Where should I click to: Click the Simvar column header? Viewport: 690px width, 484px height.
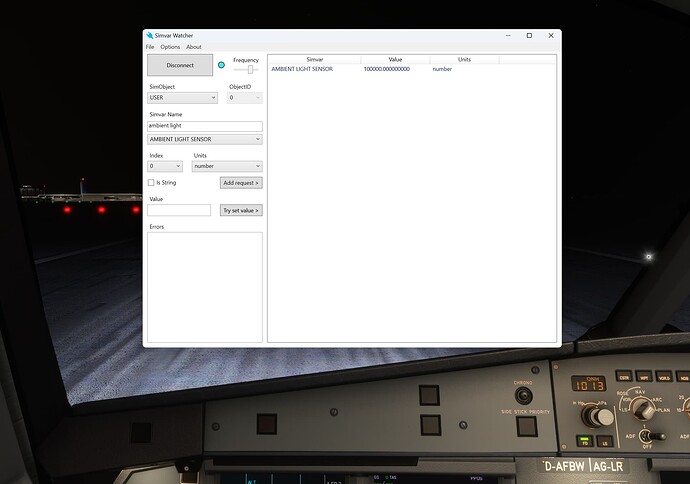coord(315,59)
